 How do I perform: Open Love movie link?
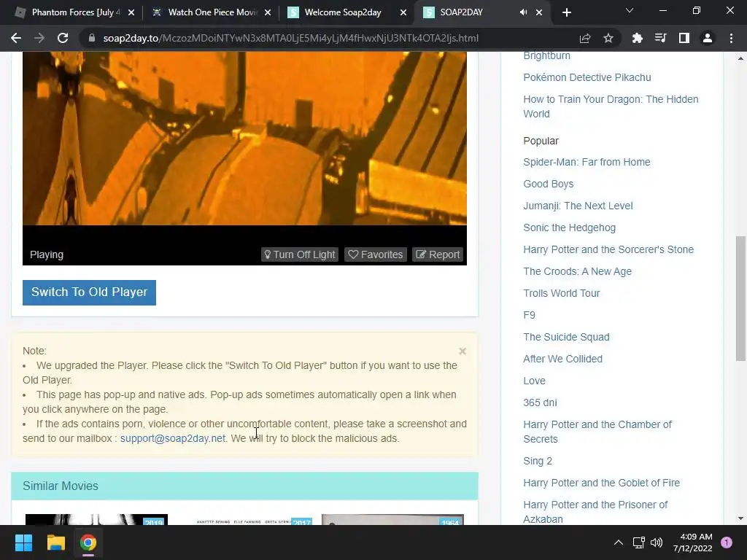(x=534, y=381)
